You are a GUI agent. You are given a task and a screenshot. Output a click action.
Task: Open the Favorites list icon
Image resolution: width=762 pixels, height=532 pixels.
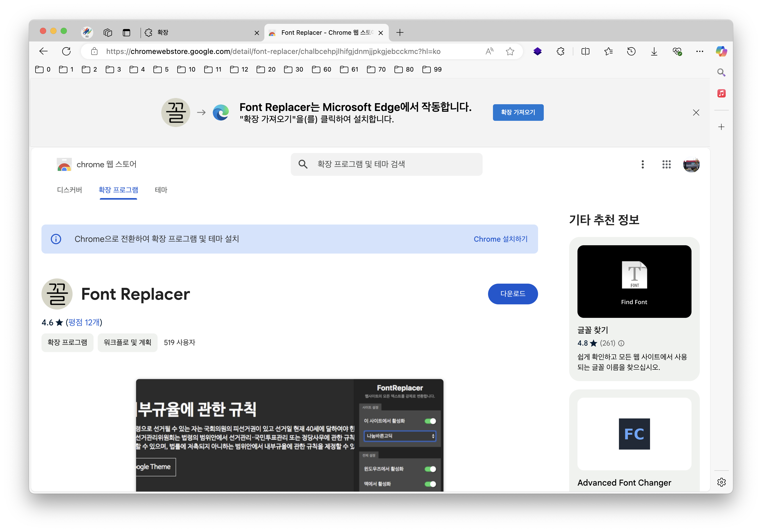point(608,51)
